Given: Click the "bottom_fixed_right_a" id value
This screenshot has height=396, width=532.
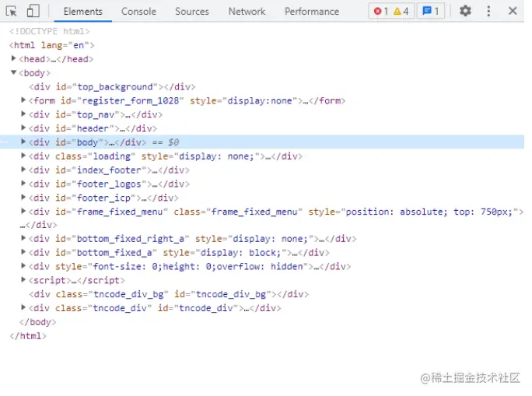Looking at the screenshot, I should coord(131,239).
